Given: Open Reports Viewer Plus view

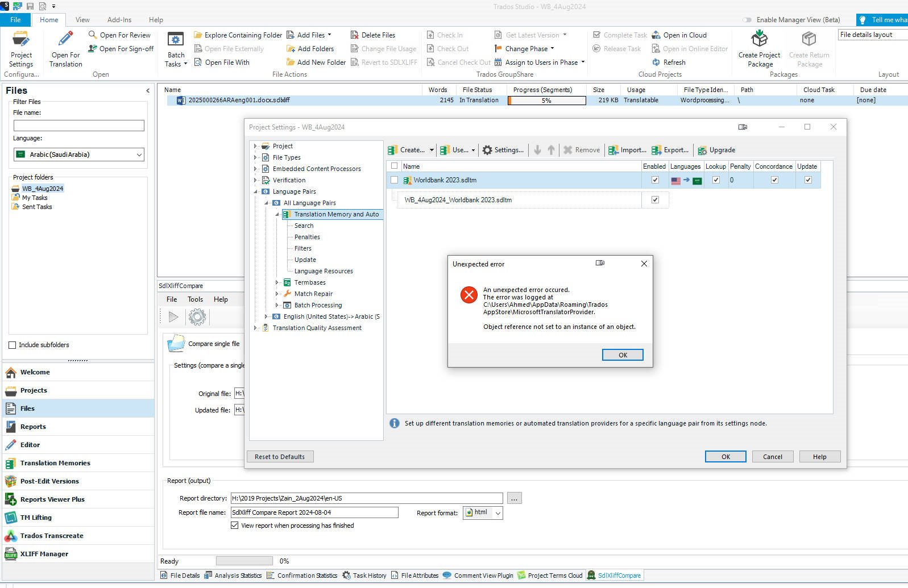Looking at the screenshot, I should pyautogui.click(x=78, y=499).
